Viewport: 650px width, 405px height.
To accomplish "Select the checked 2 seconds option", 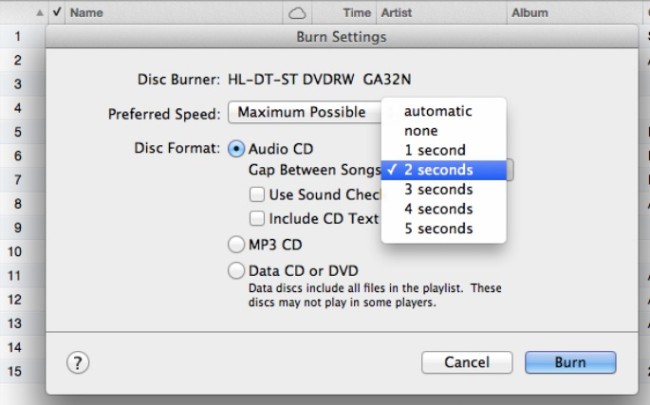I will click(444, 170).
